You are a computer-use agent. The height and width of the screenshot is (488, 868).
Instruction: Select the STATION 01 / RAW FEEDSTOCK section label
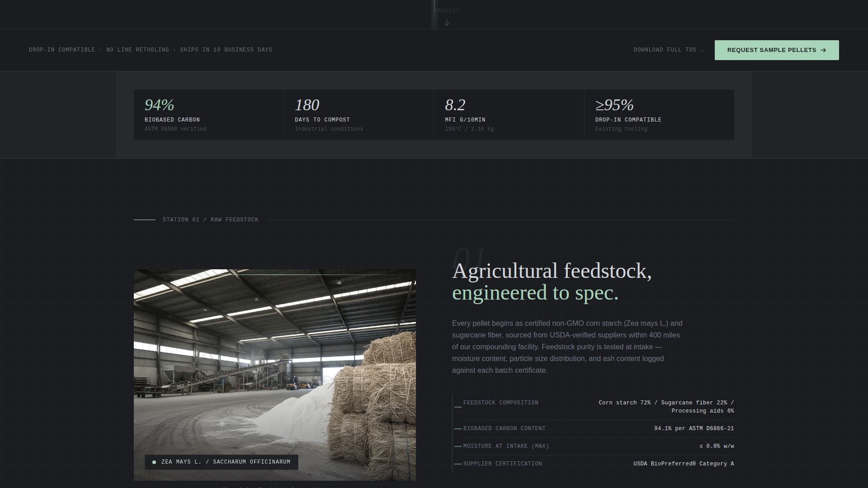point(210,220)
